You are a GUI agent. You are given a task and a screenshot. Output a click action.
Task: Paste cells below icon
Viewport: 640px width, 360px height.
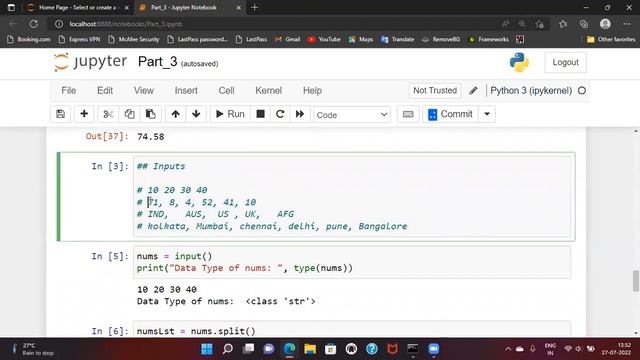click(151, 114)
